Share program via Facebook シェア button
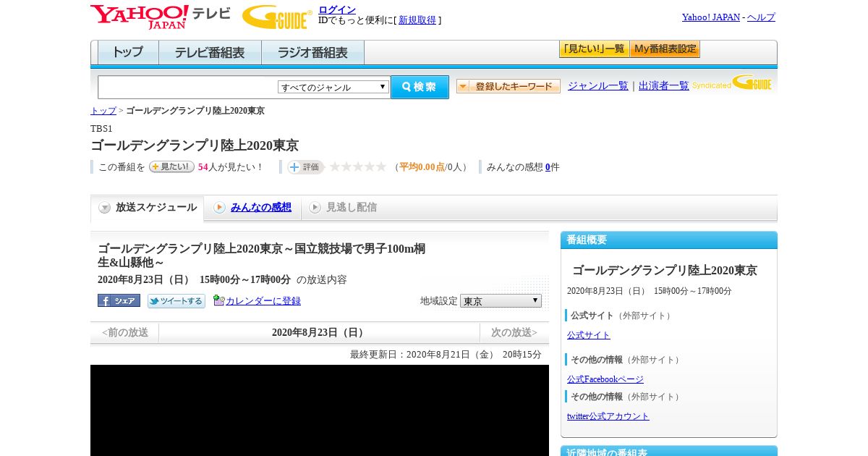 (x=119, y=300)
